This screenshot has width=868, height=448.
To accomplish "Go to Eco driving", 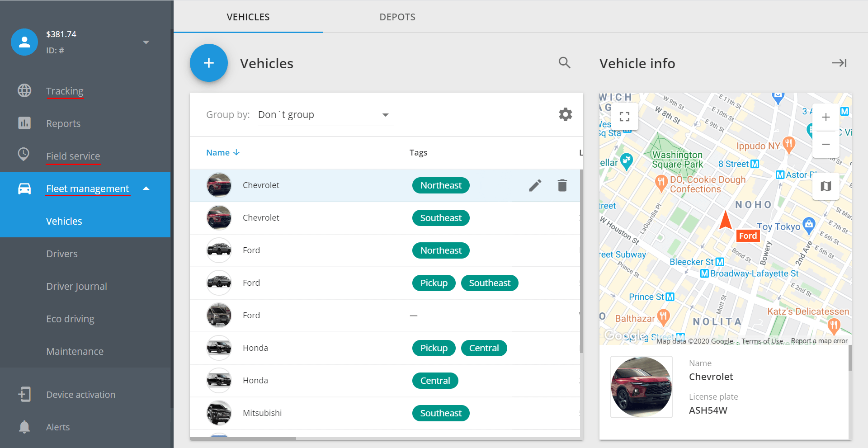I will tap(70, 319).
